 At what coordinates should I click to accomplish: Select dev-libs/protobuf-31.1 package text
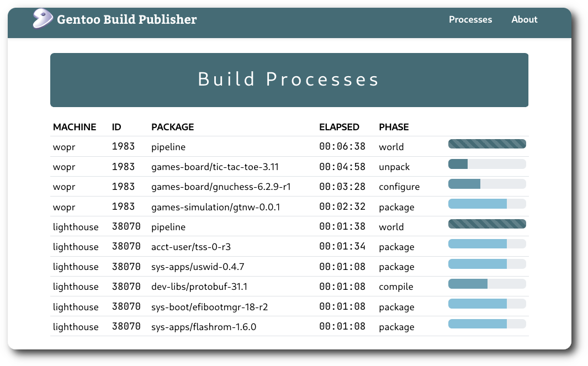(x=199, y=287)
